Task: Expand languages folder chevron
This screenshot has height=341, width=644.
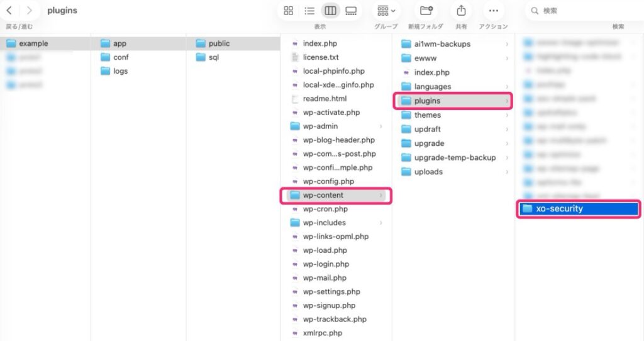Action: 508,87
